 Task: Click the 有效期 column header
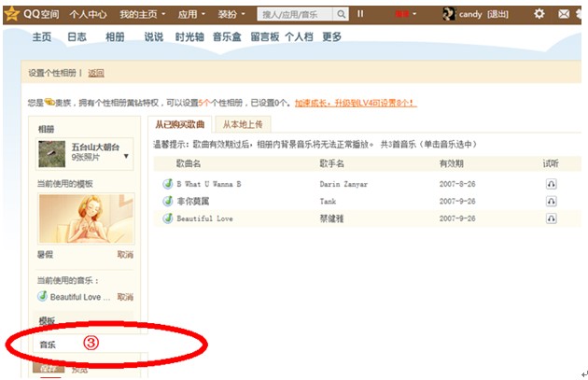[451, 163]
